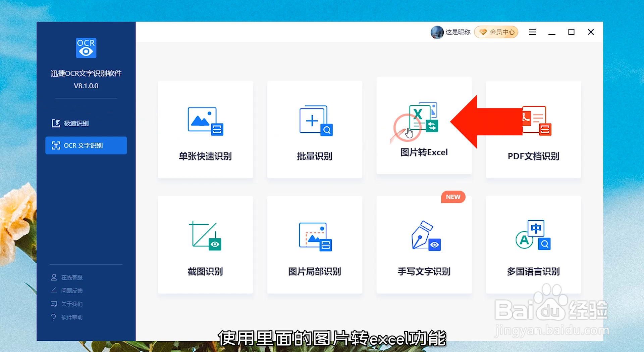Open the 问题反馈 feedback link
This screenshot has height=352, width=644.
click(x=72, y=291)
